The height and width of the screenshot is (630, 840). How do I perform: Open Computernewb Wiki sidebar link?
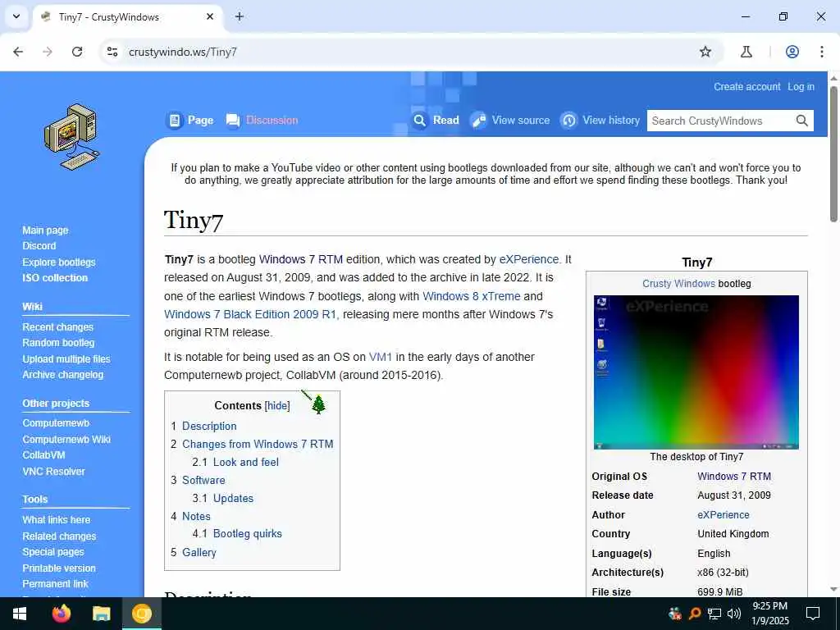pyautogui.click(x=66, y=440)
